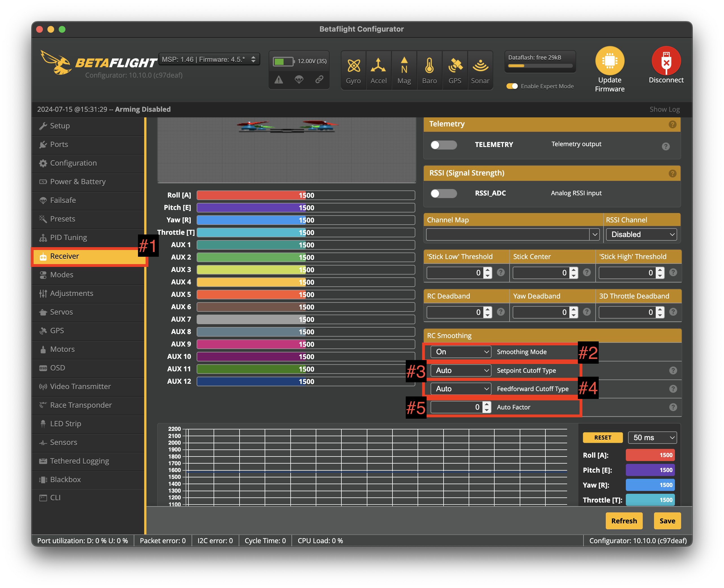724x588 pixels.
Task: Show help for Stick Center
Action: (x=587, y=272)
